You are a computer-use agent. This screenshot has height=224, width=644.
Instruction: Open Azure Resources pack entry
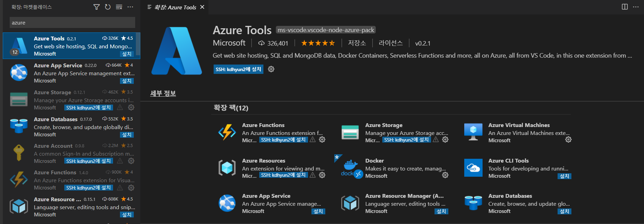click(264, 161)
